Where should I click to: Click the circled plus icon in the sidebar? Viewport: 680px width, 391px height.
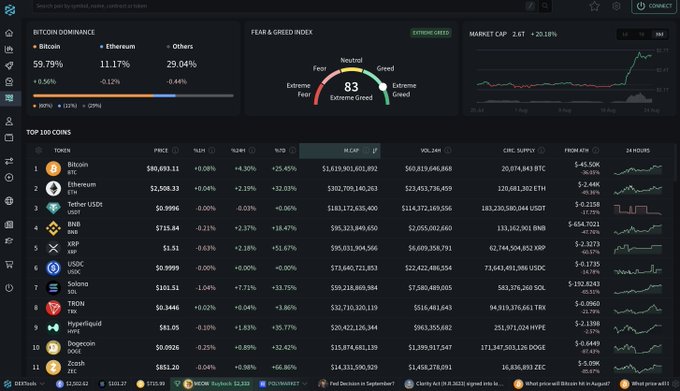[x=9, y=178]
